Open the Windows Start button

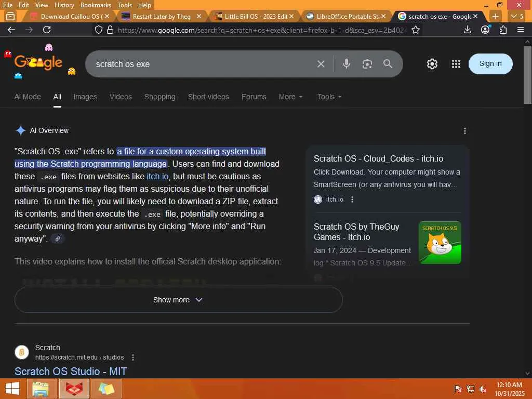coord(12,389)
